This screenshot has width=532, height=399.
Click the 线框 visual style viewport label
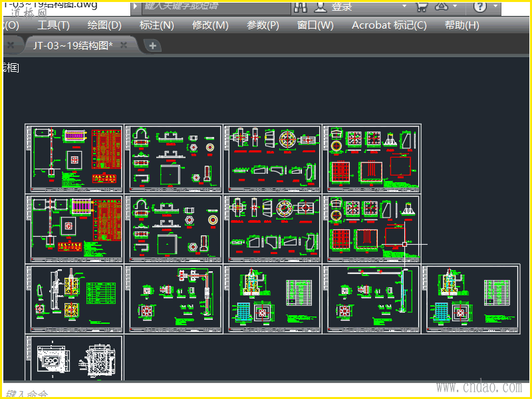[11, 68]
